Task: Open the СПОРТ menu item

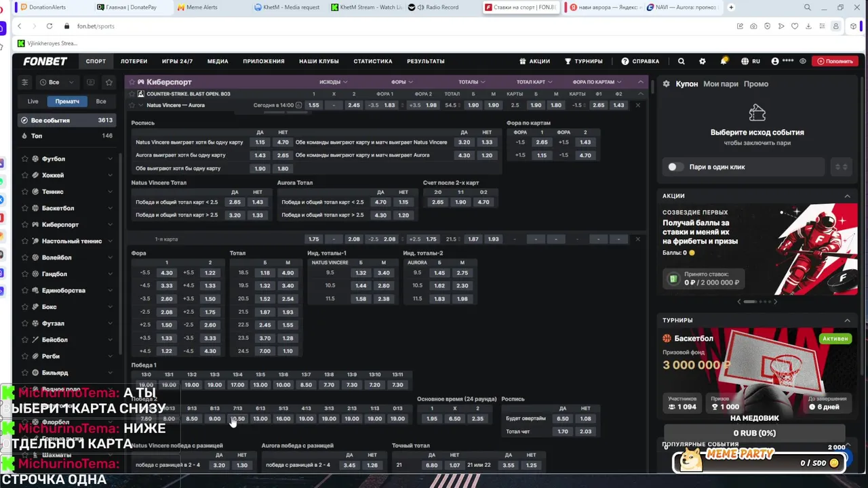Action: click(96, 61)
